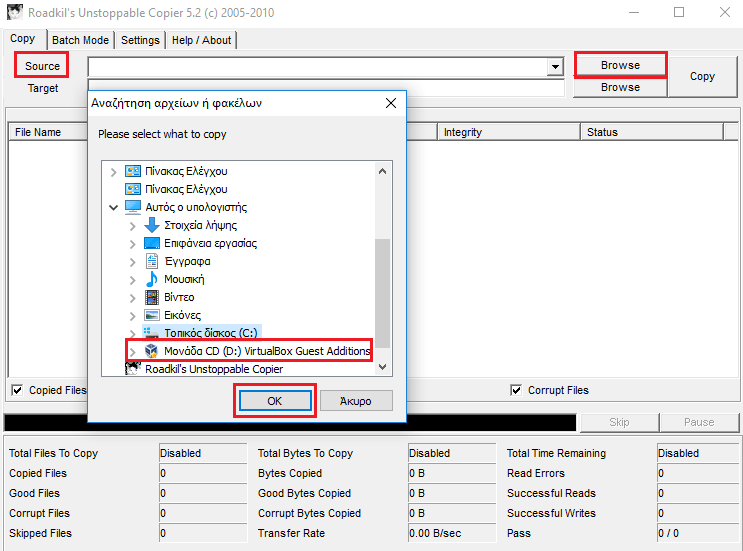Click the Documents page icon
Viewport: 743px width, 551px height.
[x=152, y=261]
